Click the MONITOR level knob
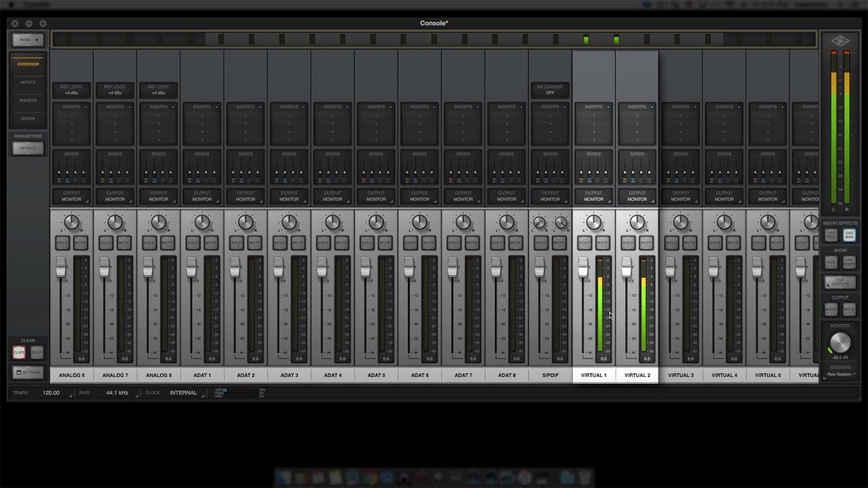 [840, 342]
